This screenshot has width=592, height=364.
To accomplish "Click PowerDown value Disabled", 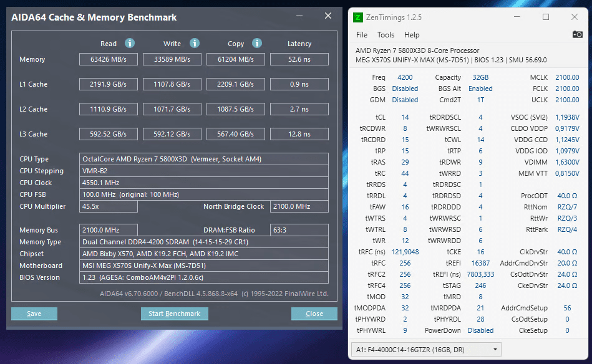I will [x=480, y=330].
